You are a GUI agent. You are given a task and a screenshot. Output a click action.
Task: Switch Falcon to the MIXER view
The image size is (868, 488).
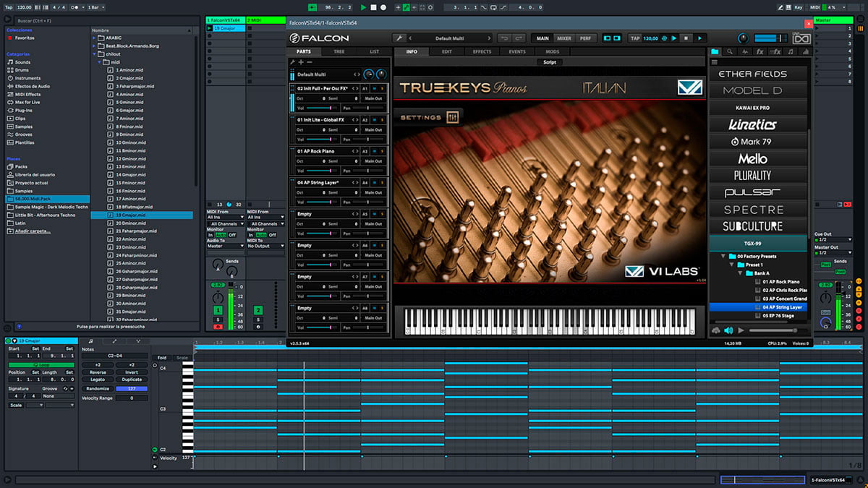tap(564, 38)
